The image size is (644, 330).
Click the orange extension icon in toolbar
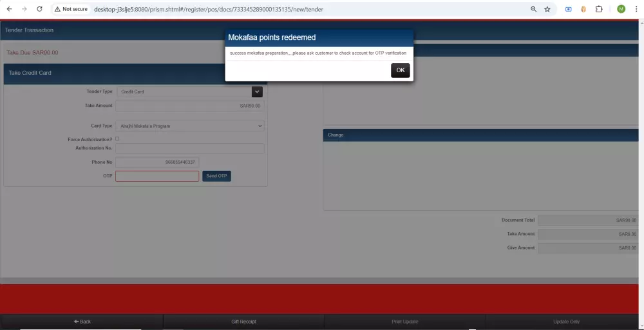583,9
